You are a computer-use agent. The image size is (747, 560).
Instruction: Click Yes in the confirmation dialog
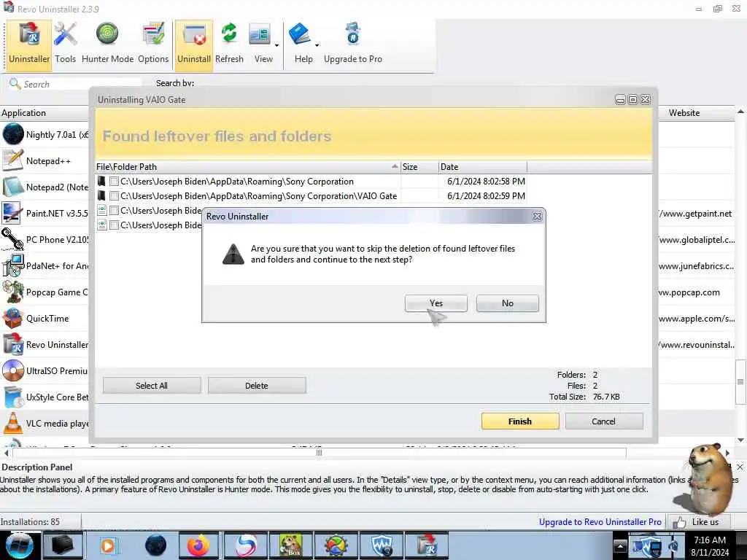436,303
